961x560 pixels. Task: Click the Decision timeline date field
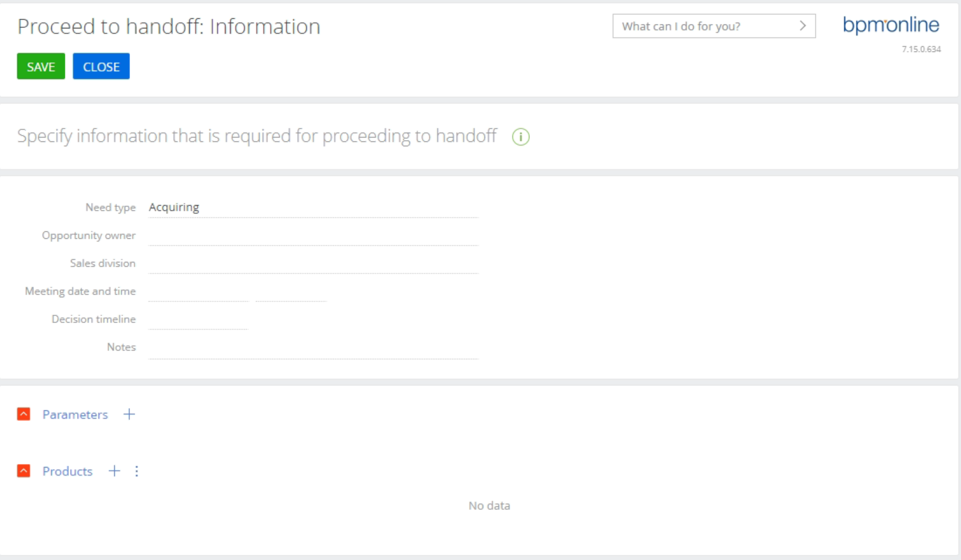coord(198,319)
